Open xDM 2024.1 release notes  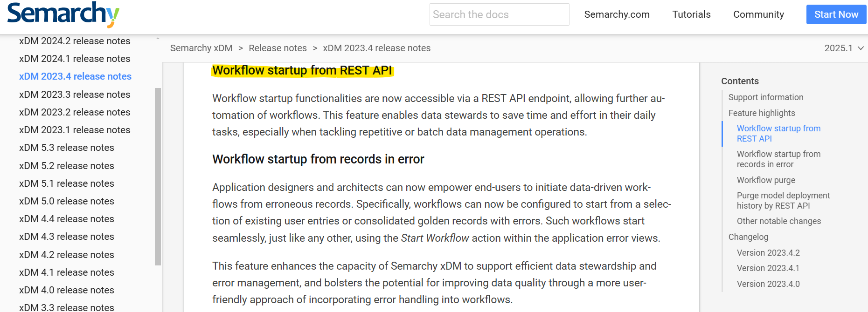pos(75,59)
